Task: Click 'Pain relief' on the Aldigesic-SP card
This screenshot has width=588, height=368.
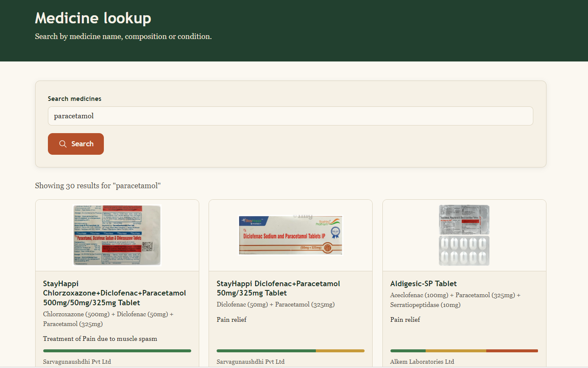Action: (x=405, y=320)
